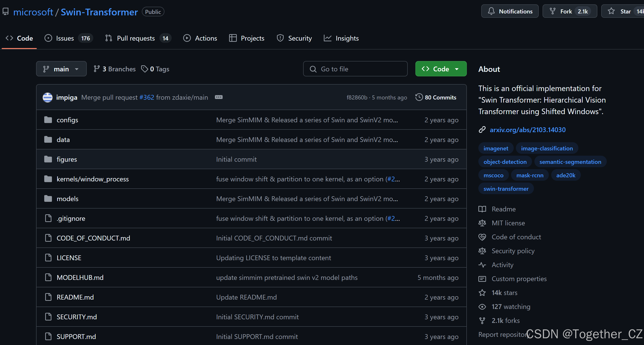Click the commit history clock icon

click(x=419, y=97)
